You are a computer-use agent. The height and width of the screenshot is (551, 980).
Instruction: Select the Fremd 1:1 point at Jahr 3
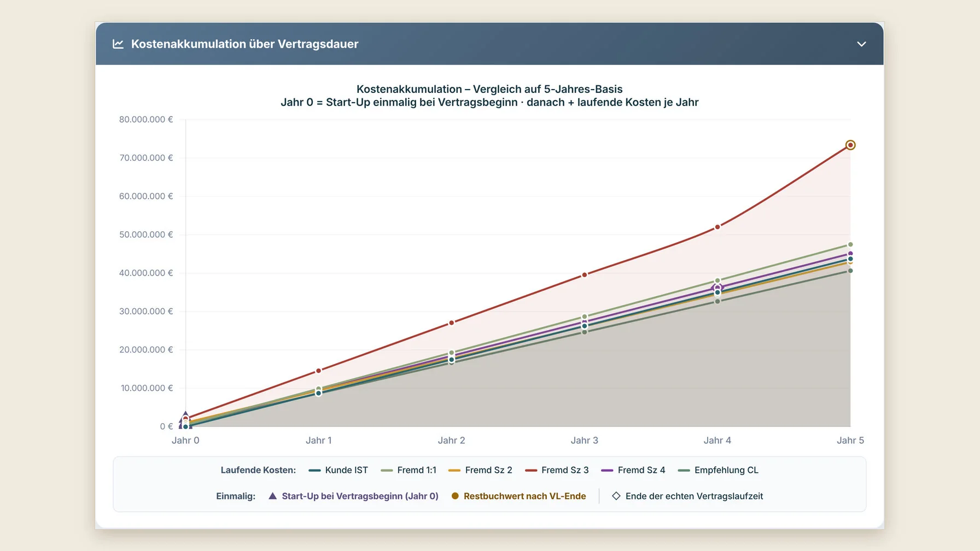click(x=585, y=316)
